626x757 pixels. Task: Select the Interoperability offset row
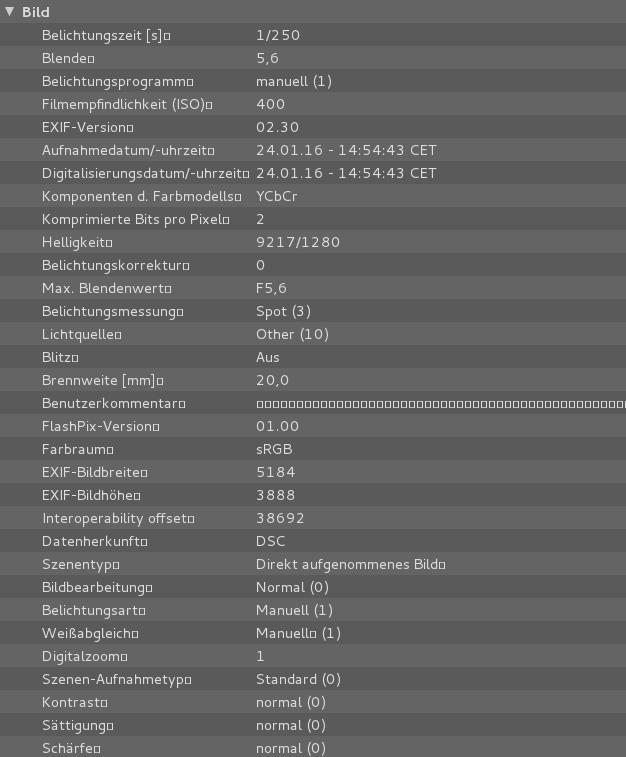pyautogui.click(x=118, y=518)
